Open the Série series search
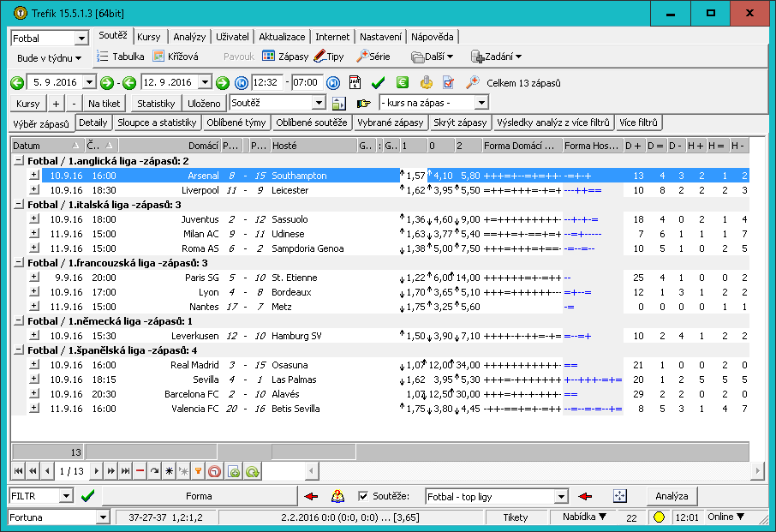 [373, 57]
